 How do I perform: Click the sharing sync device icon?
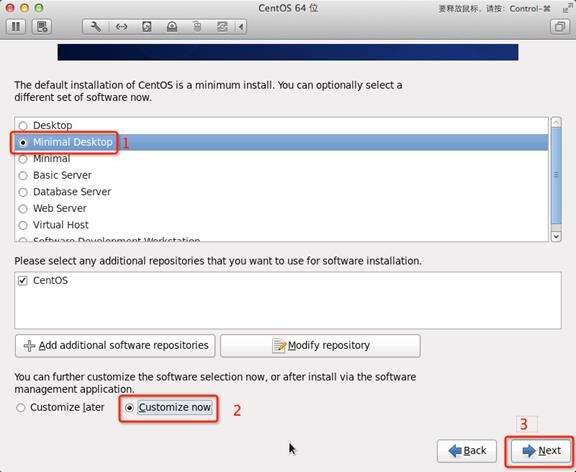point(222,26)
